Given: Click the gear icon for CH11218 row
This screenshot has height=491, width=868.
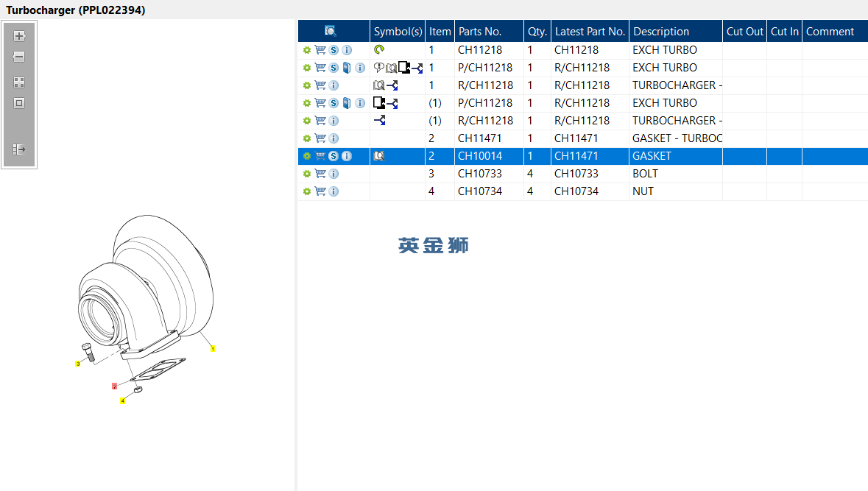Looking at the screenshot, I should click(x=307, y=50).
